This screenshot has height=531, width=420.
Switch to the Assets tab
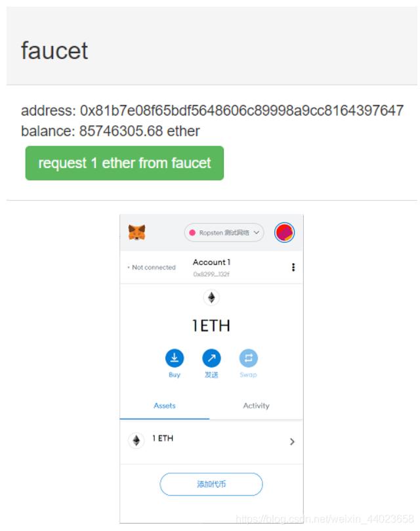pyautogui.click(x=165, y=406)
